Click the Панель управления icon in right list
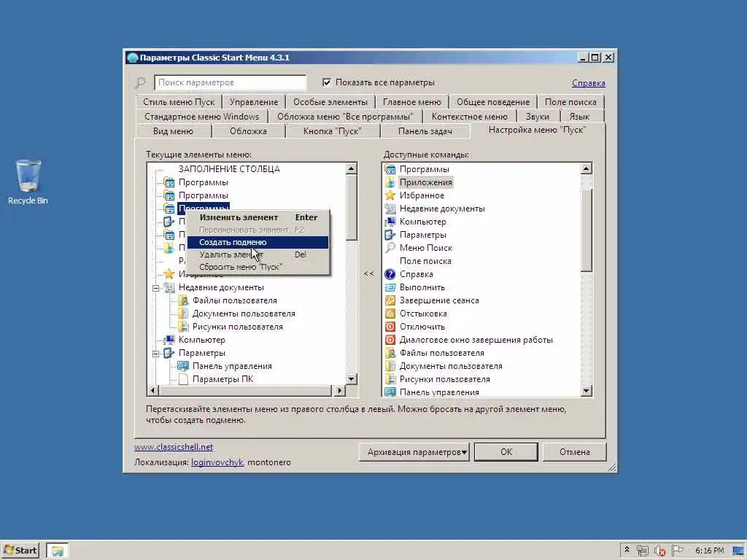Viewport: 747px width, 560px height. tap(390, 392)
